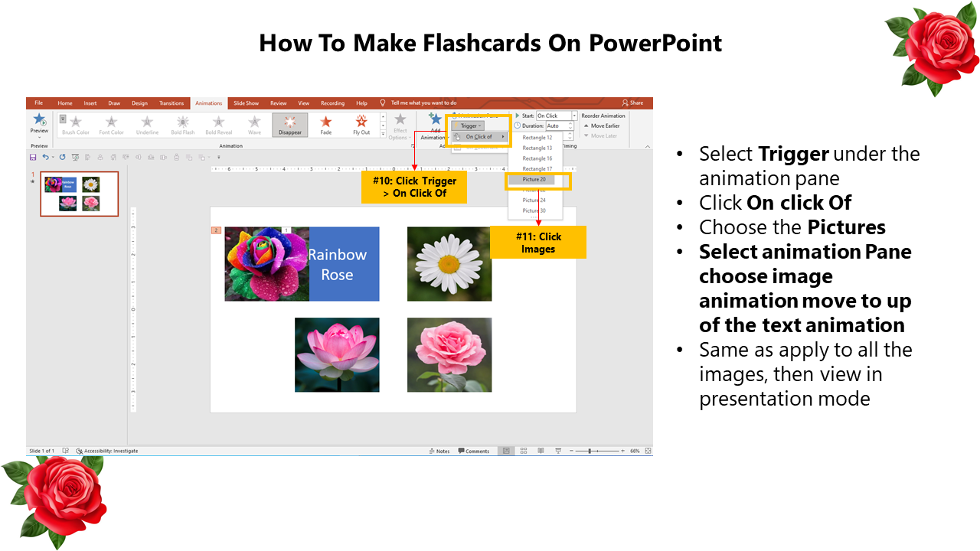980x551 pixels.
Task: Select the Wave animation effect
Action: point(254,126)
